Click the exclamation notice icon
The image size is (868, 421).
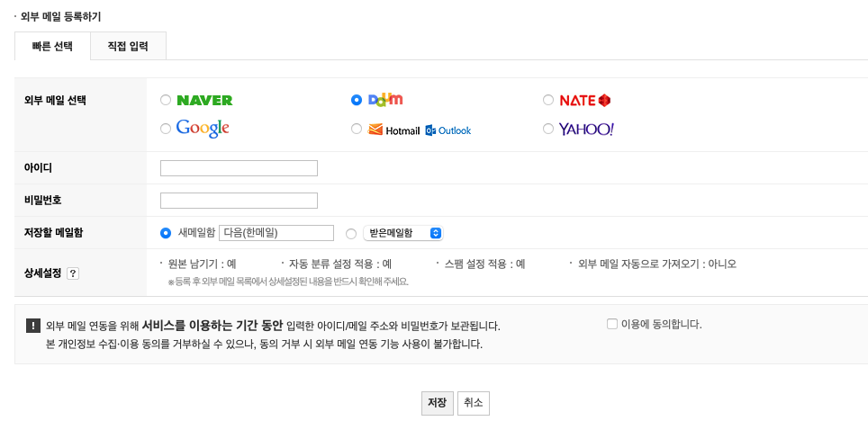33,326
